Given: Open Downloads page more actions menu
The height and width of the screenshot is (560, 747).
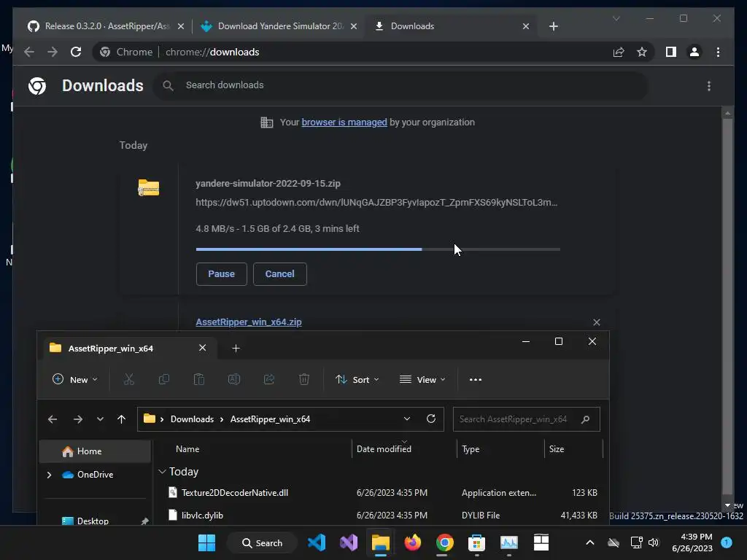Looking at the screenshot, I should pos(709,86).
